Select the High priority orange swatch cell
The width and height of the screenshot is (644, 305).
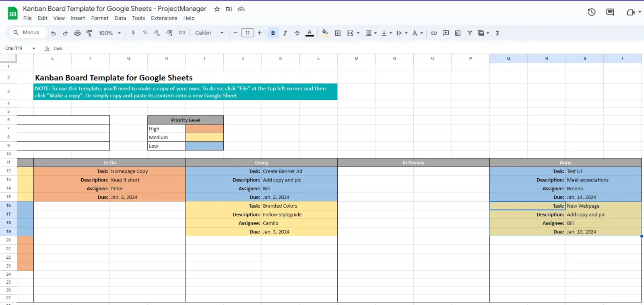(x=204, y=129)
